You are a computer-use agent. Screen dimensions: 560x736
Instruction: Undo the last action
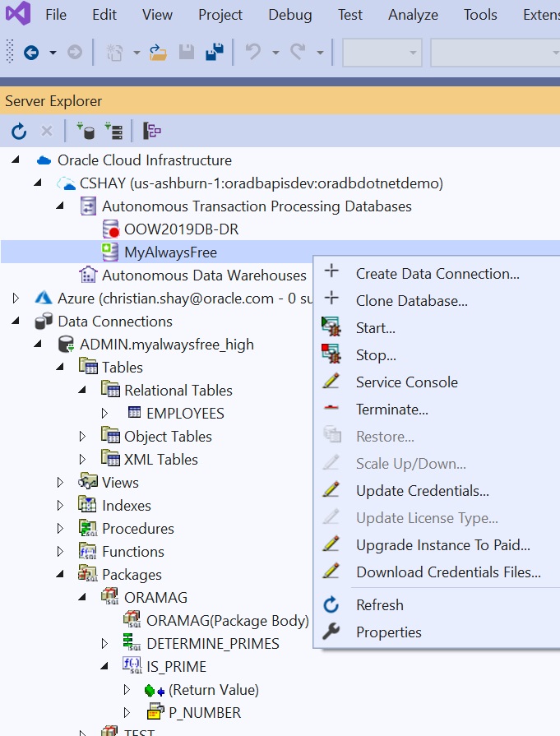click(x=253, y=52)
